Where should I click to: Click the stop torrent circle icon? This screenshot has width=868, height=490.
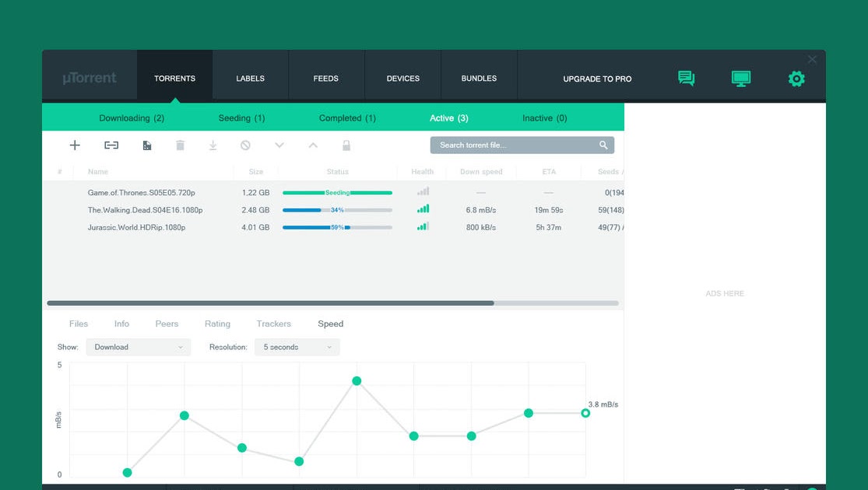pos(245,145)
